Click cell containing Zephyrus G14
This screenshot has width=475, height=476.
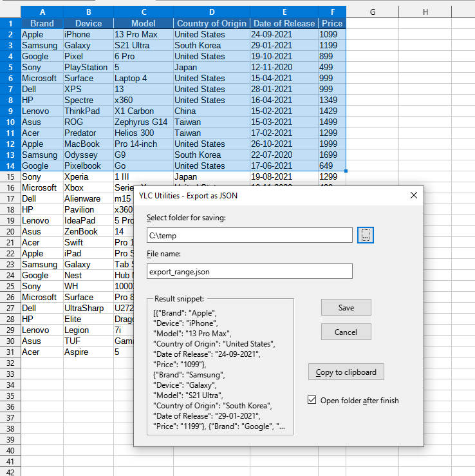pos(144,122)
